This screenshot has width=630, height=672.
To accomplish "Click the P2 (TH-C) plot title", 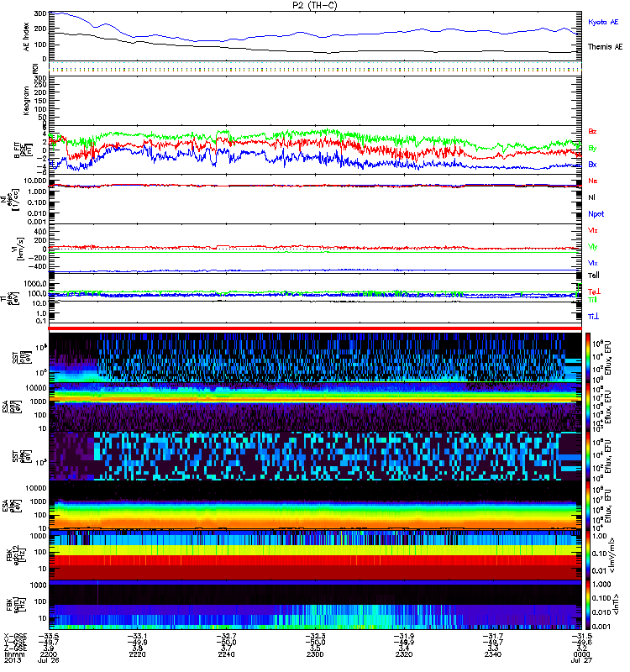I will (x=315, y=5).
